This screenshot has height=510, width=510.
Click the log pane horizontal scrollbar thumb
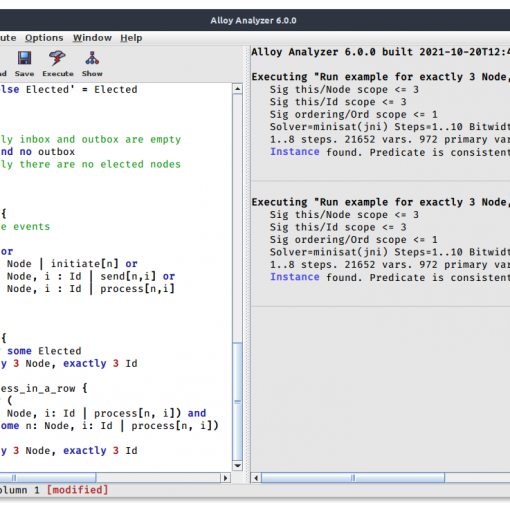coord(353,478)
